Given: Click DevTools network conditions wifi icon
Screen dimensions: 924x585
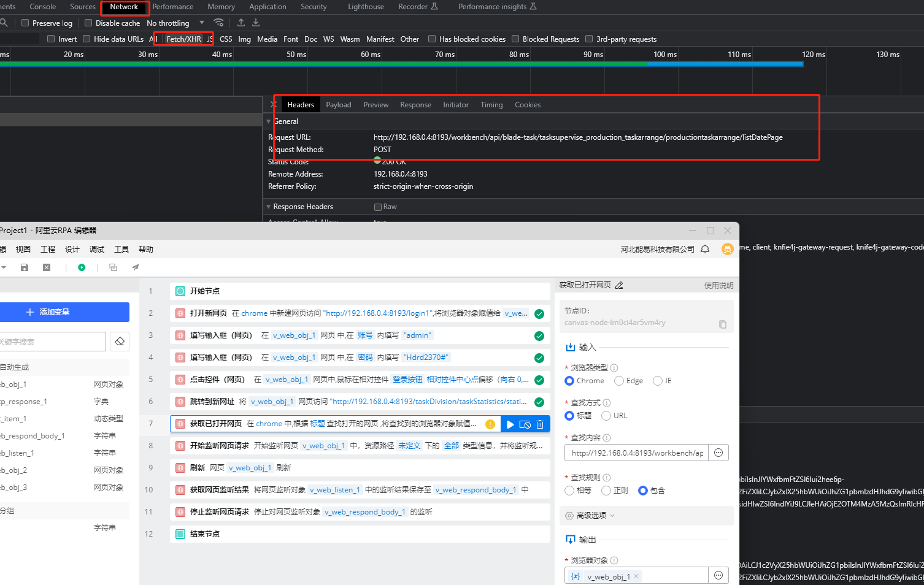Looking at the screenshot, I should (218, 23).
